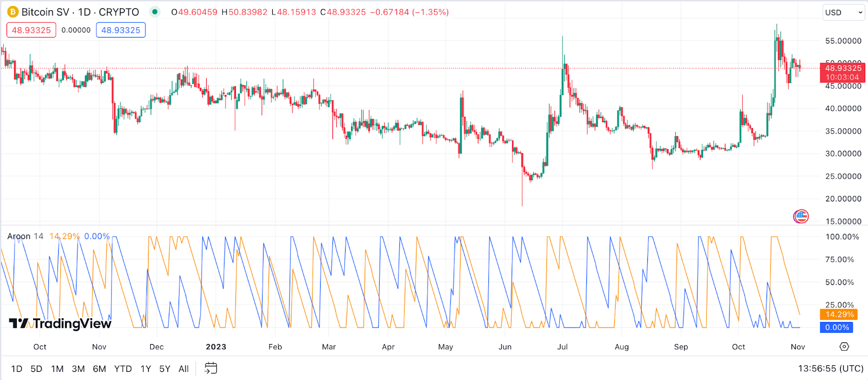868x380 pixels.
Task: Select the 6M time range
Action: pyautogui.click(x=99, y=369)
